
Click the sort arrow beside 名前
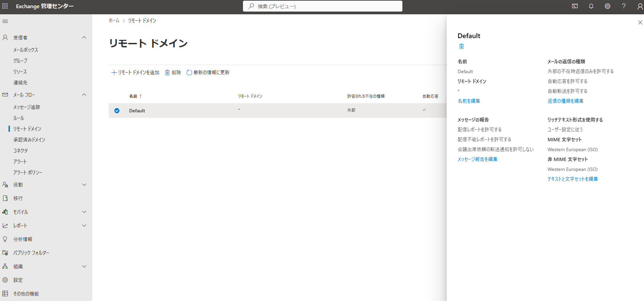140,96
